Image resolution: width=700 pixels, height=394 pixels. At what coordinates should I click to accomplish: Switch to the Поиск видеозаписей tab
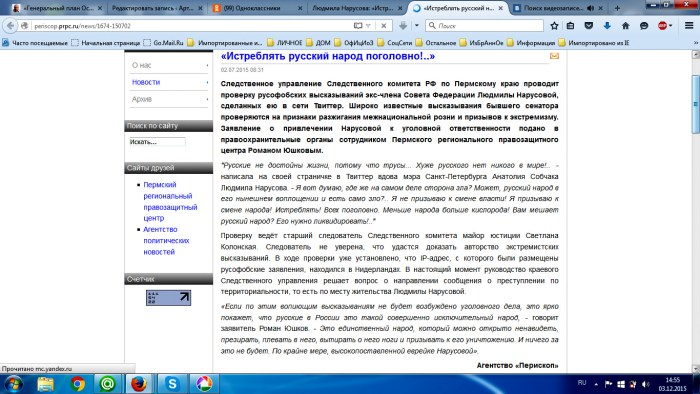click(554, 8)
